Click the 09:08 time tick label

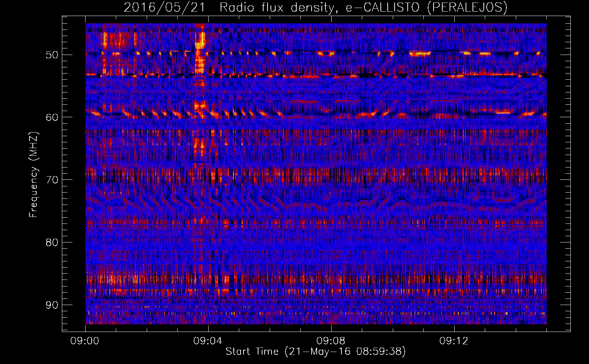pos(331,341)
